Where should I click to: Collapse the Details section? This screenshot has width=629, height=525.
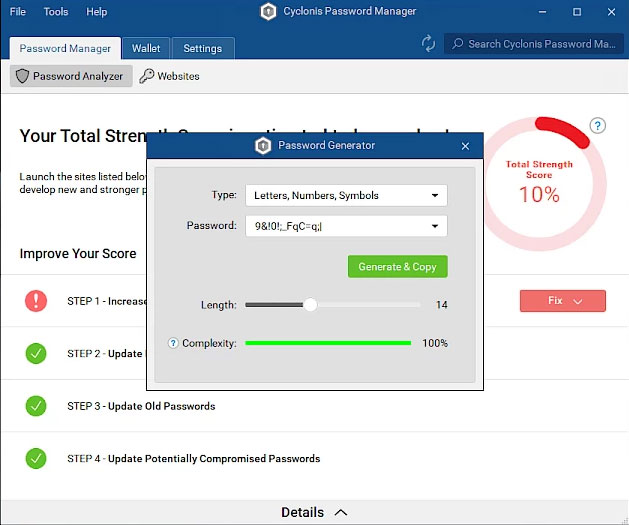click(x=314, y=512)
